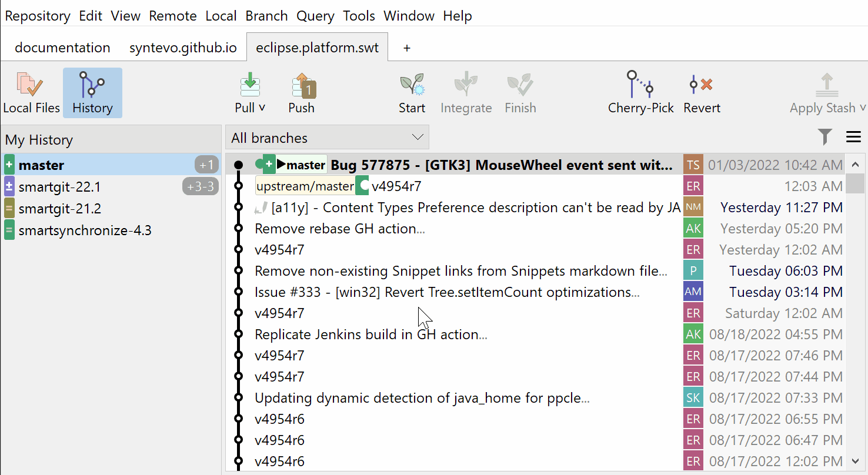Click the SK author avatar
This screenshot has height=475, width=868.
693,397
